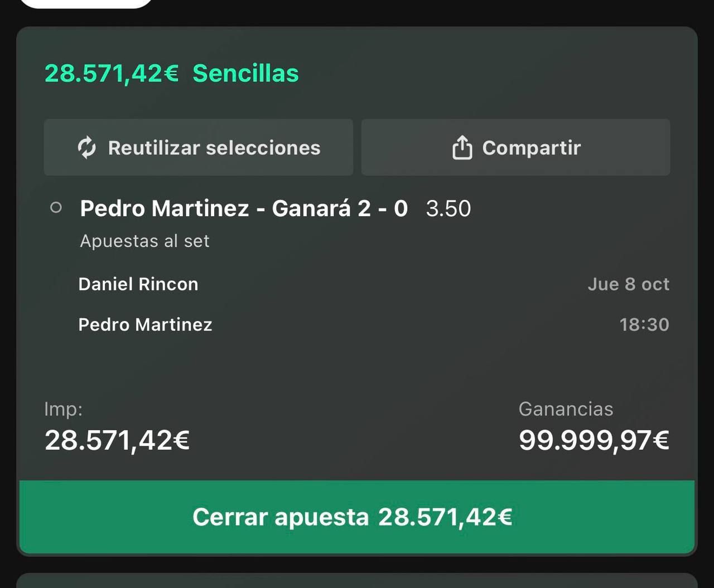Click the Imp stake amount 28.571,42€

coord(117,440)
